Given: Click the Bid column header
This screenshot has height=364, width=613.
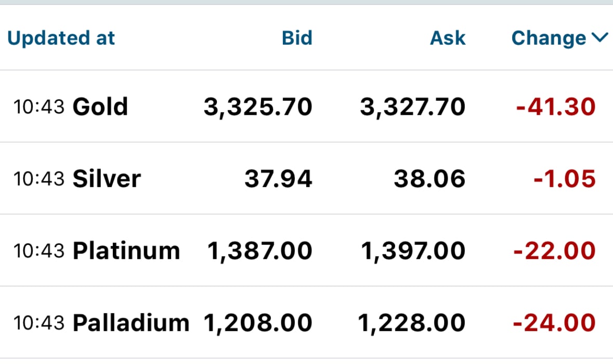Looking at the screenshot, I should tap(297, 38).
